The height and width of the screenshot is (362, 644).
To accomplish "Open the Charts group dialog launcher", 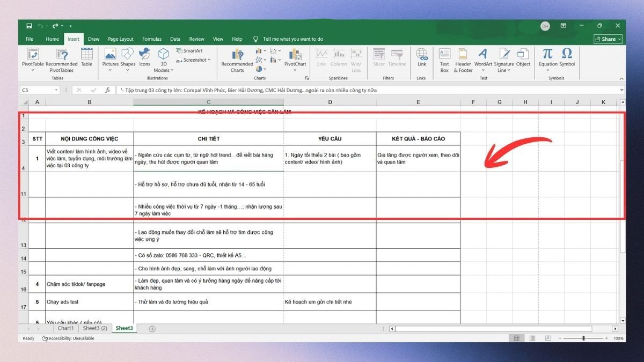I will (x=306, y=78).
